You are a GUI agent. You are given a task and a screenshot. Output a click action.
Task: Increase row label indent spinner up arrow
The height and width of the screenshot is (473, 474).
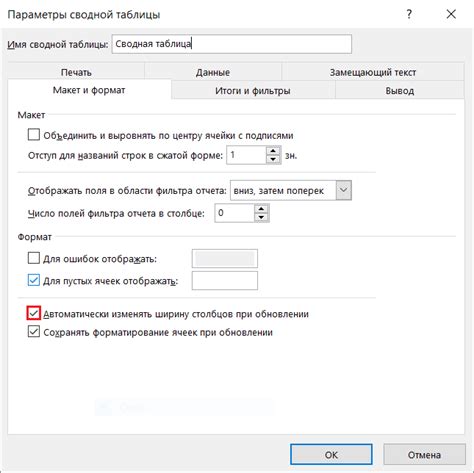pyautogui.click(x=273, y=151)
